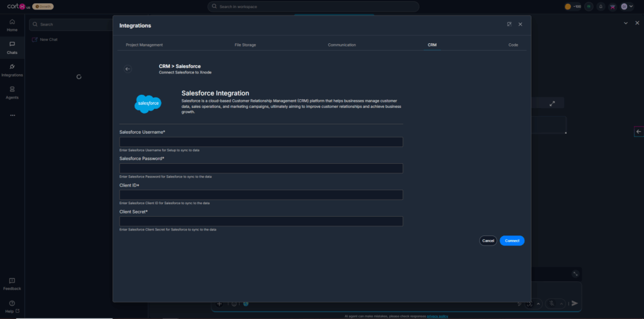This screenshot has height=319, width=644.
Task: Click the Salesforce cloud logo
Action: tap(148, 104)
